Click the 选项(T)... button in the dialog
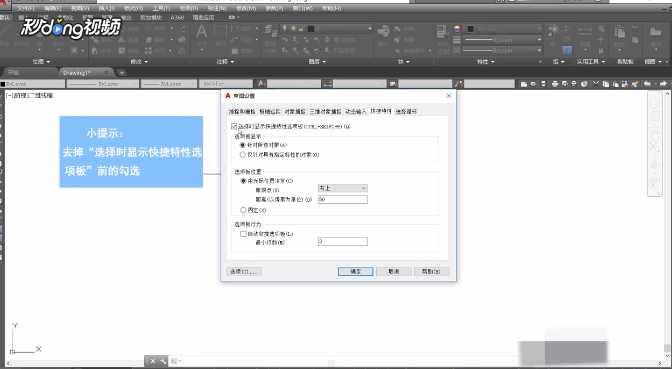This screenshot has height=369, width=672. pos(244,271)
